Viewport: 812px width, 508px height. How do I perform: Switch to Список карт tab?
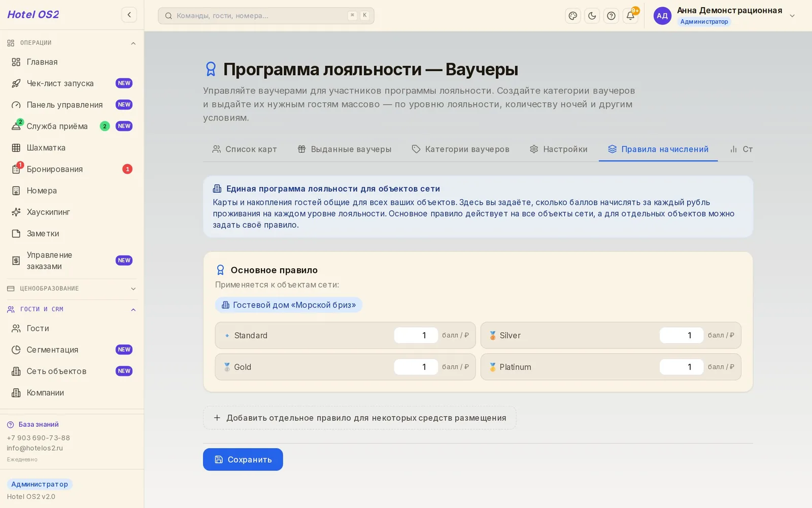pos(245,149)
